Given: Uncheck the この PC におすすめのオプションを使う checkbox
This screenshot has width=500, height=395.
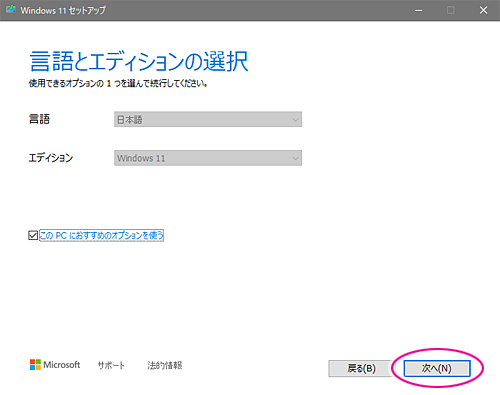Looking at the screenshot, I should 33,235.
